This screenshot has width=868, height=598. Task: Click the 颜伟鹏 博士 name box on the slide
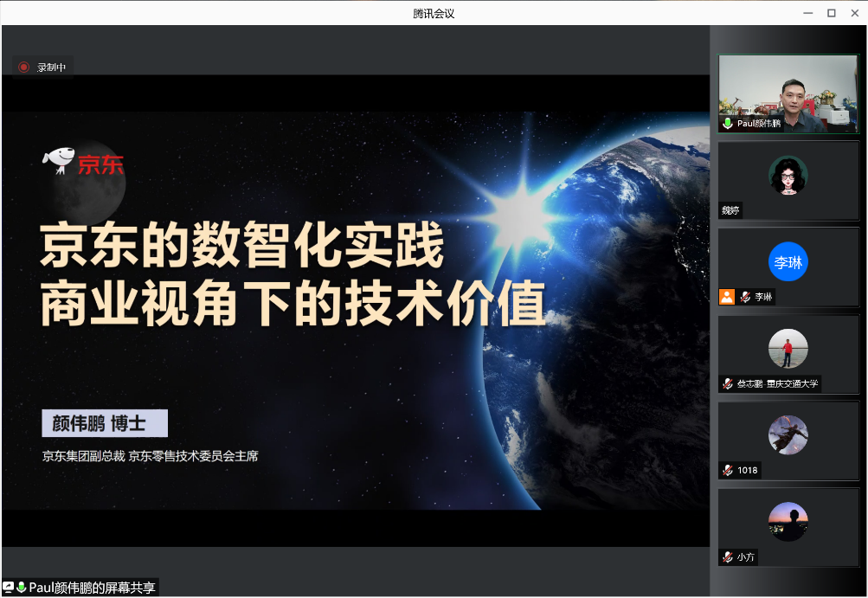click(x=105, y=423)
